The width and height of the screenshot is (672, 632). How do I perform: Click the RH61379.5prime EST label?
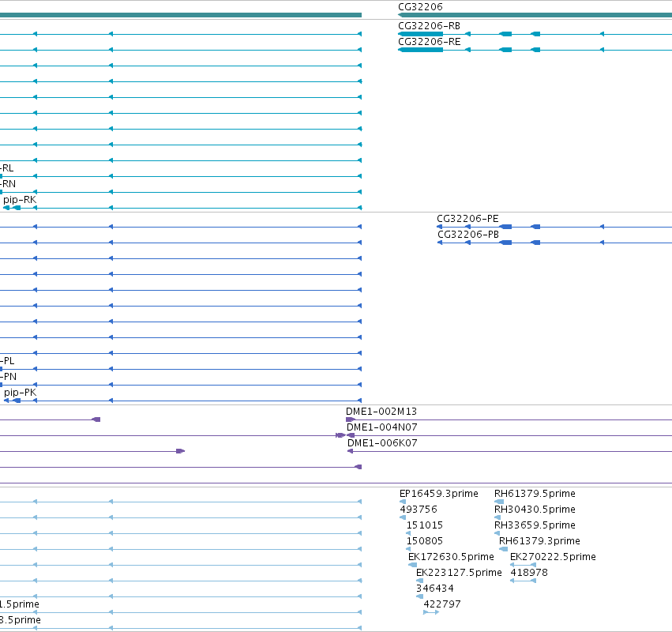(535, 494)
